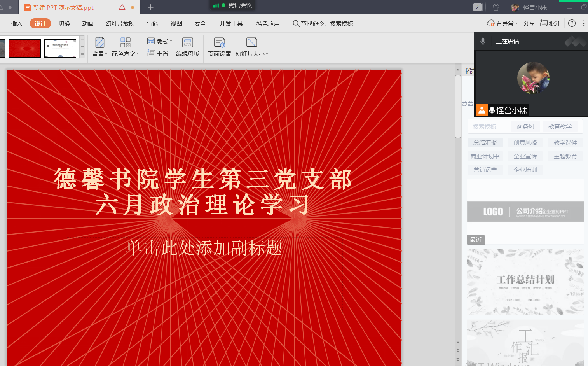Open the 幻灯片放映 slideshow tab

pos(120,24)
